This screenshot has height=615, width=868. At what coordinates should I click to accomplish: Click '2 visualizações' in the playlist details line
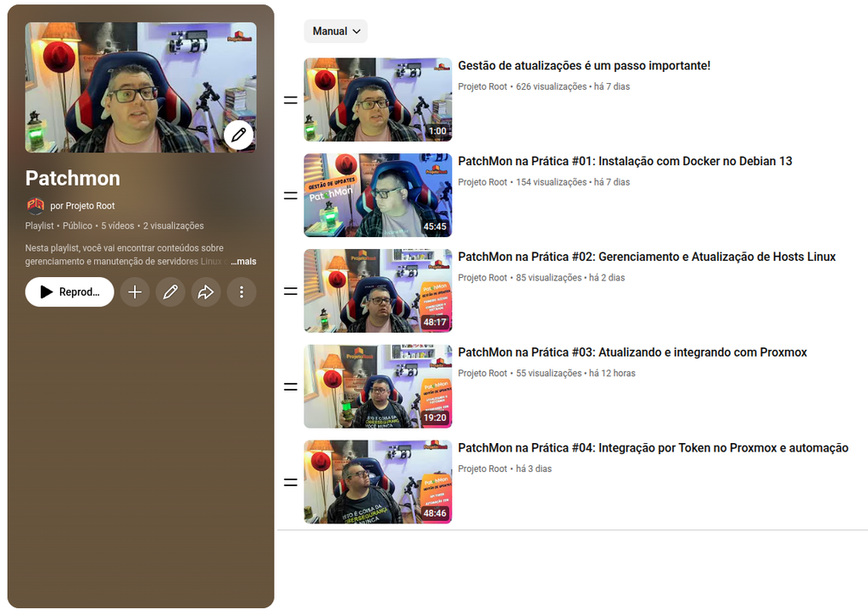pyautogui.click(x=173, y=226)
